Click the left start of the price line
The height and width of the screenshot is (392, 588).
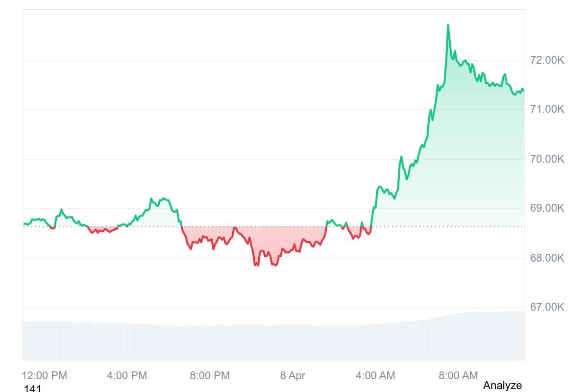tap(24, 224)
